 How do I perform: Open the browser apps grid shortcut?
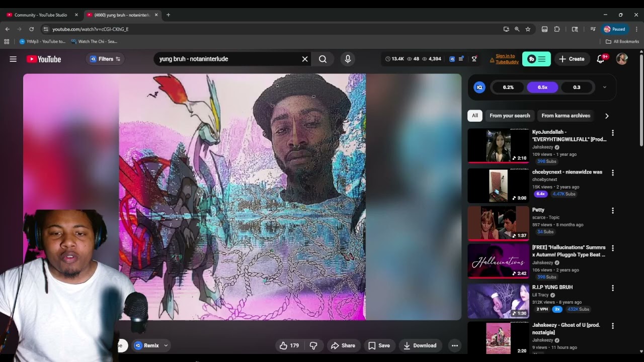click(7, 42)
